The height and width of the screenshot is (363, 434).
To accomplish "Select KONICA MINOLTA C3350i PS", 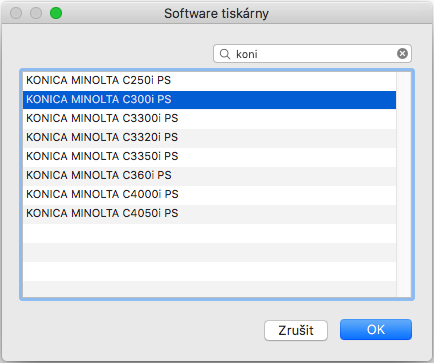I will point(209,156).
